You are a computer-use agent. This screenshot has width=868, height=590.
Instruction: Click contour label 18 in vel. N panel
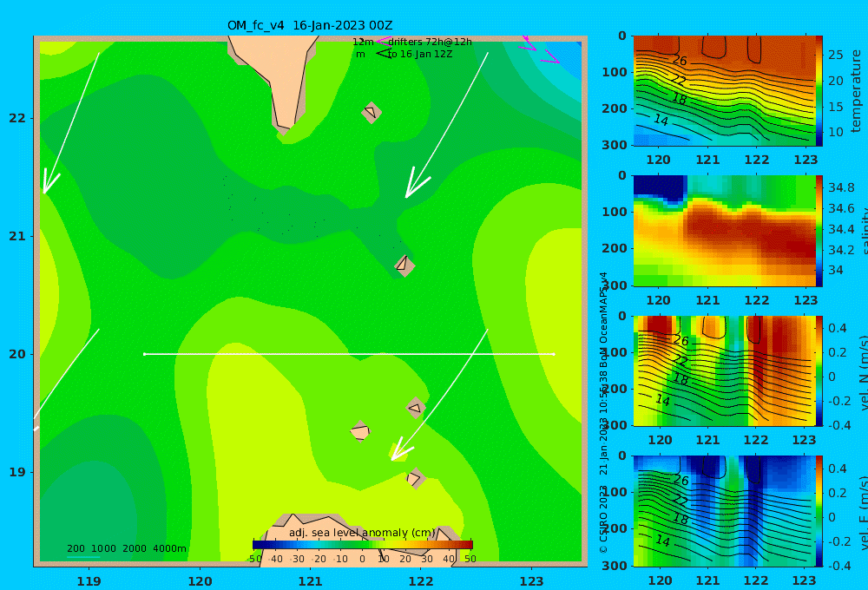[681, 380]
